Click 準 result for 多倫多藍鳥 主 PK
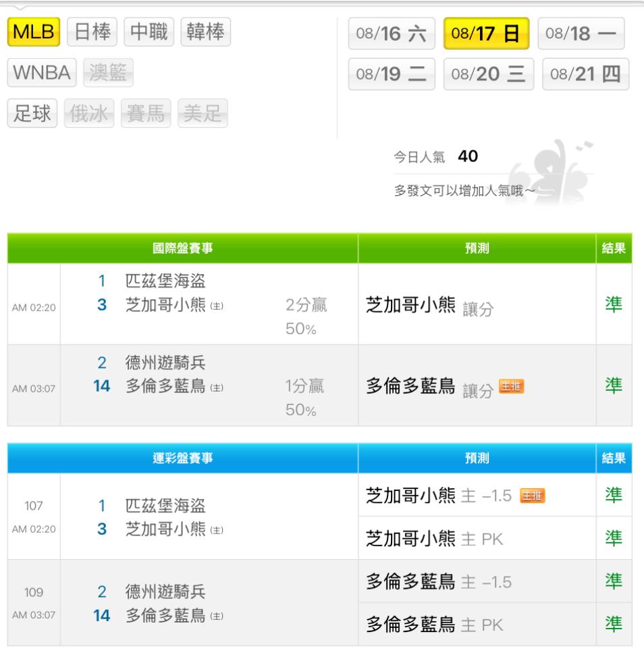The width and height of the screenshot is (644, 659). pyautogui.click(x=614, y=624)
